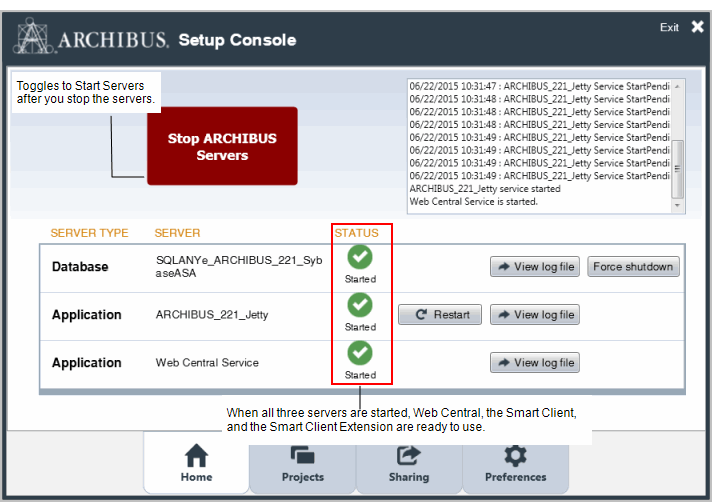Screen dimensions: 712x502
Task: Select the Database server type cell
Action: [80, 266]
